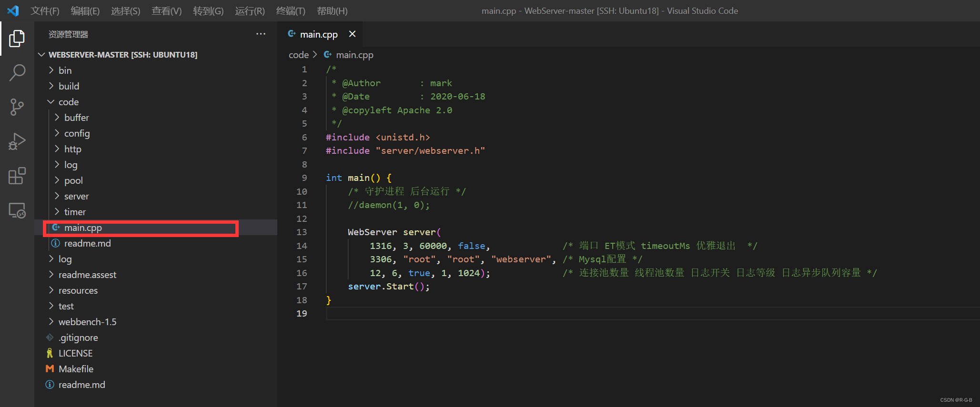Open the 帮助(H) menu
The height and width of the screenshot is (407, 980).
tap(332, 10)
